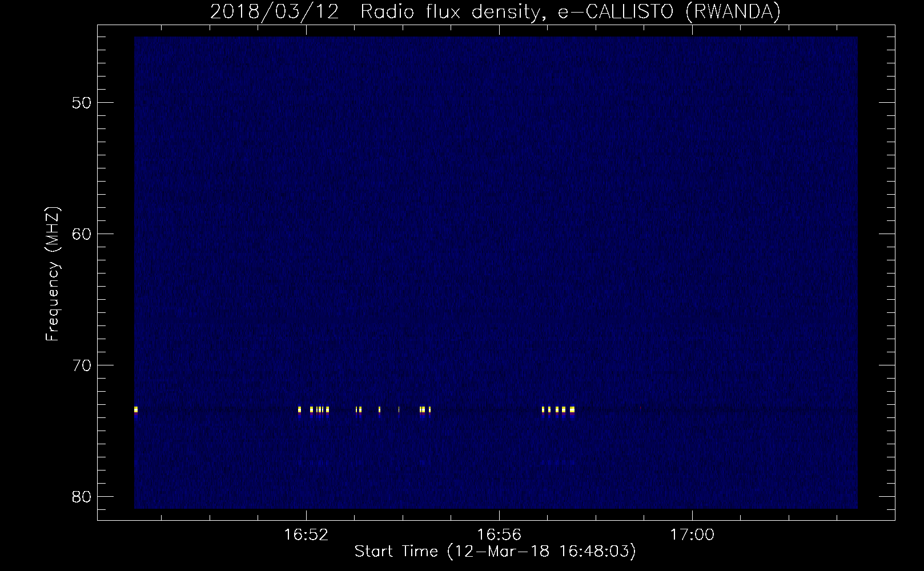Click the 70 MHz frequency label
This screenshot has height=571, width=924.
click(82, 365)
